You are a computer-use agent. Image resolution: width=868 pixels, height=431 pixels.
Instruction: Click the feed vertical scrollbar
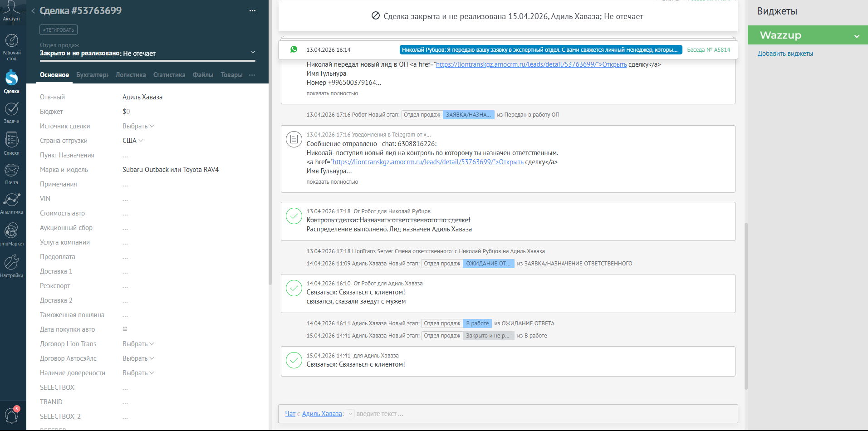point(746,306)
